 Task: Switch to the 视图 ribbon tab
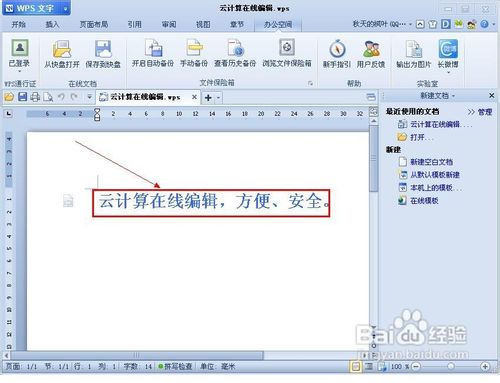coord(203,24)
